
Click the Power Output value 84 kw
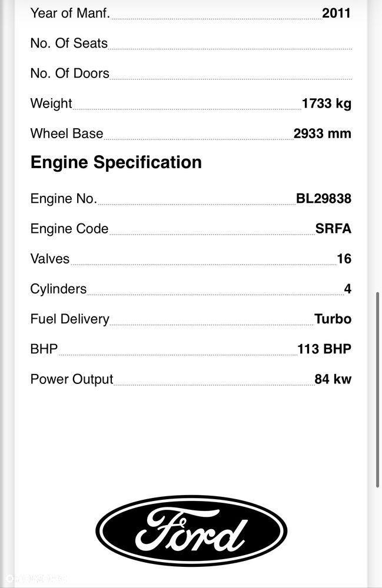(x=333, y=379)
